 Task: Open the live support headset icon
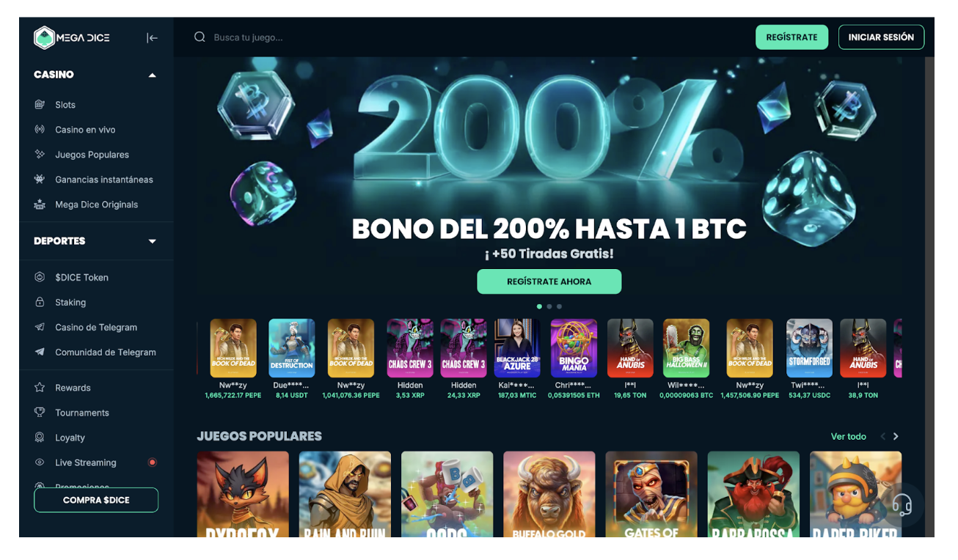coord(902,505)
